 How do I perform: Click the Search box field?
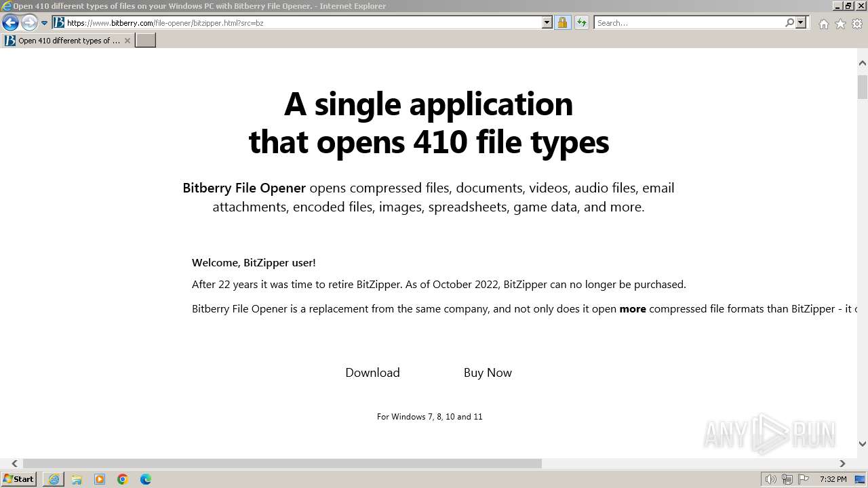[x=689, y=22]
